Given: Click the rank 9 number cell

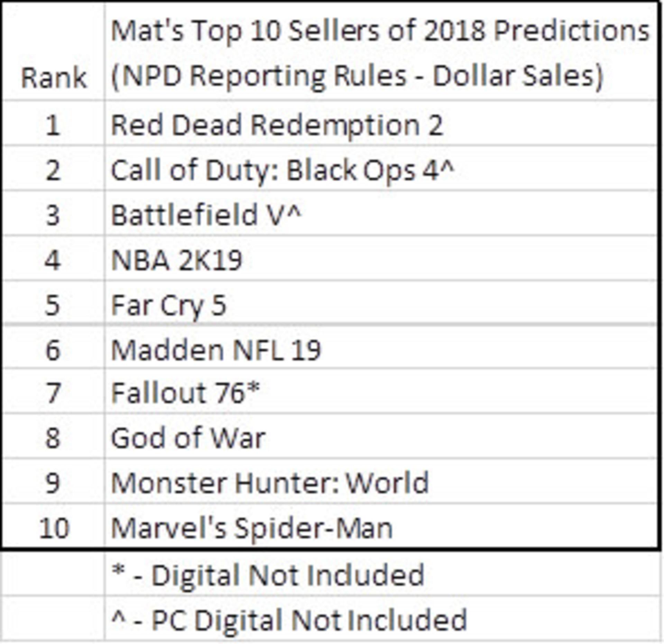Looking at the screenshot, I should pyautogui.click(x=53, y=480).
